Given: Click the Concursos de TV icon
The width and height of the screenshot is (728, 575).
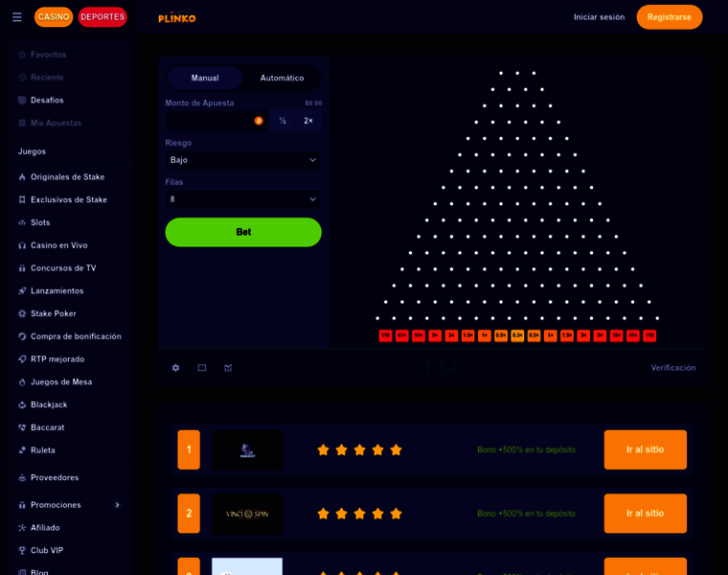Looking at the screenshot, I should click(x=22, y=268).
